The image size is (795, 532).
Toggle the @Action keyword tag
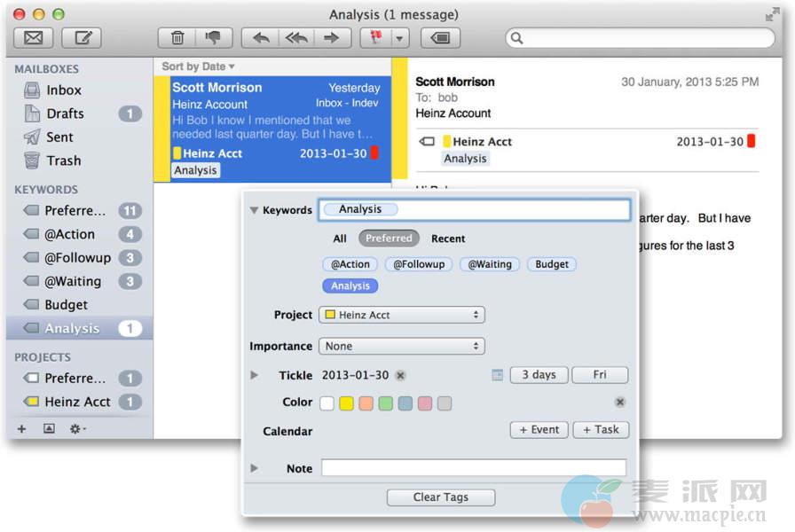(x=350, y=264)
